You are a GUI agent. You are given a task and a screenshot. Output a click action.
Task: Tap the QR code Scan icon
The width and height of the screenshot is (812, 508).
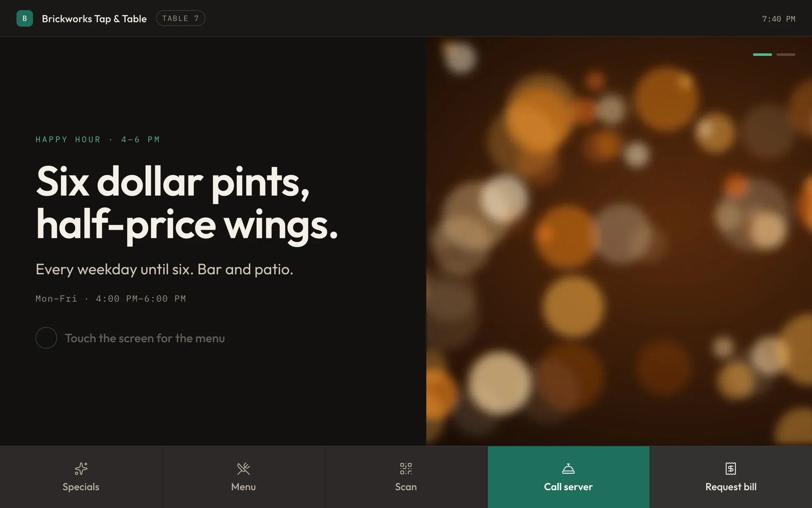(x=406, y=469)
